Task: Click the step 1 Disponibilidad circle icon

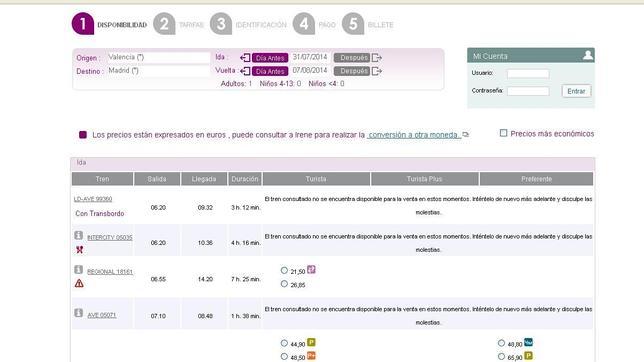Action: pos(83,24)
